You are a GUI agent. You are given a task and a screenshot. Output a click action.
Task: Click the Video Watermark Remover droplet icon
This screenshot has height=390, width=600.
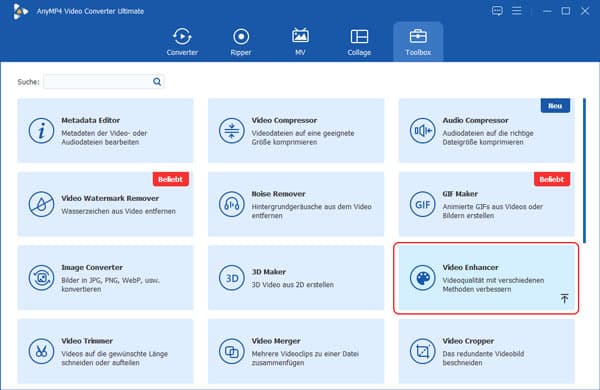click(x=41, y=204)
